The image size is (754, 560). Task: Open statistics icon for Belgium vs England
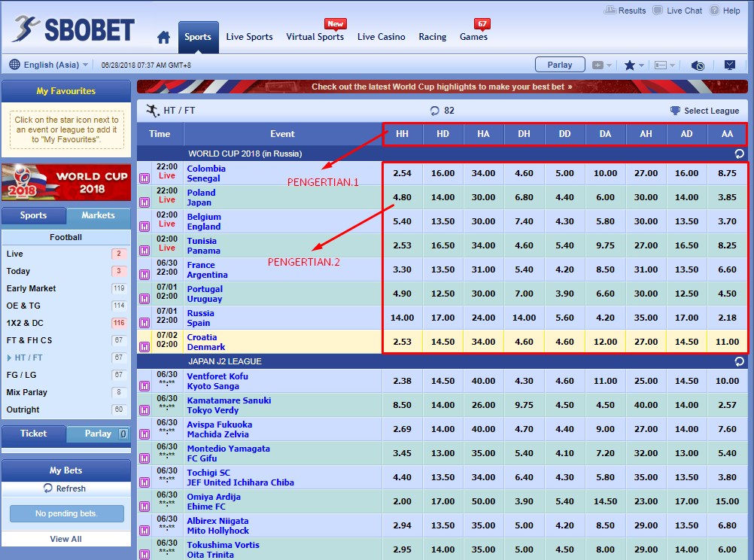[144, 227]
